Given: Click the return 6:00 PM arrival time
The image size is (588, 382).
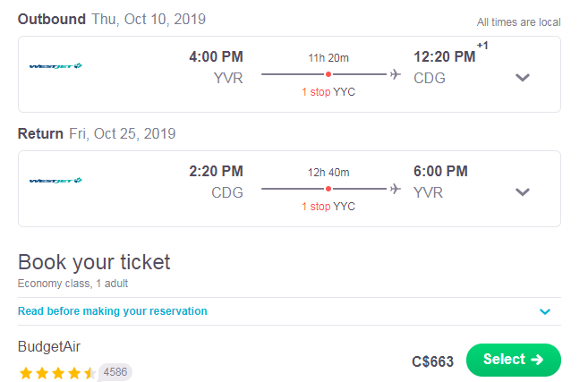Looking at the screenshot, I should click(440, 172).
